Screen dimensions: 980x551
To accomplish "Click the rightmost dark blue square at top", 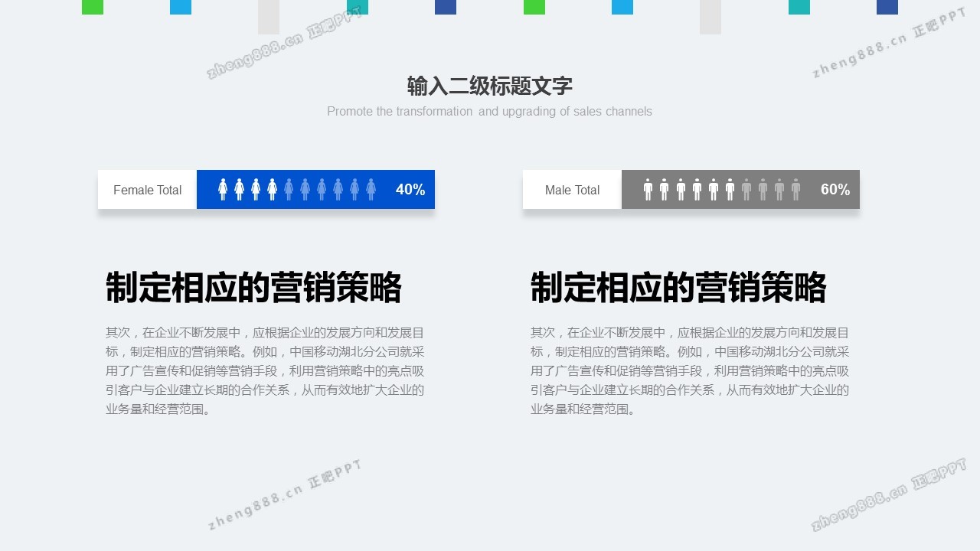I will point(887,7).
